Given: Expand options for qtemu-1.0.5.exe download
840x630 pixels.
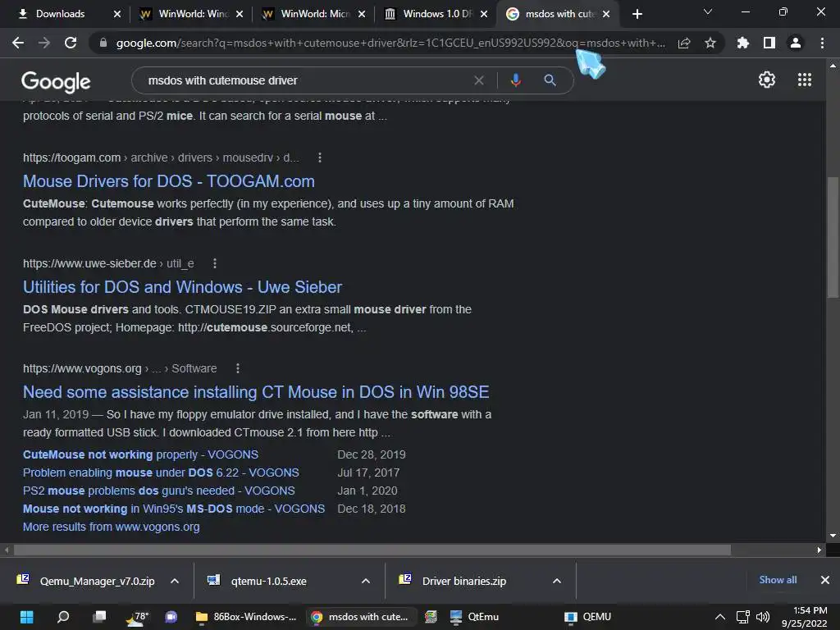Looking at the screenshot, I should (366, 581).
